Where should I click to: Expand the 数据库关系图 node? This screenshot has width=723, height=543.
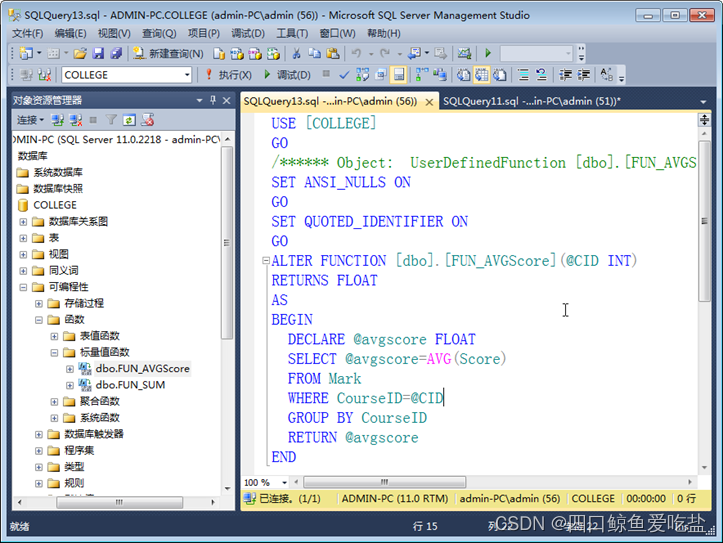pyautogui.click(x=23, y=222)
